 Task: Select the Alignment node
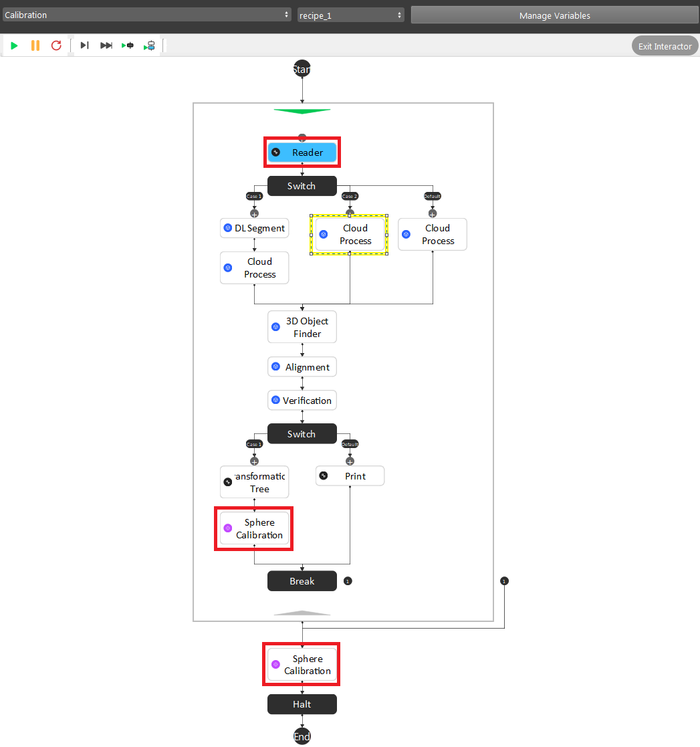click(302, 367)
